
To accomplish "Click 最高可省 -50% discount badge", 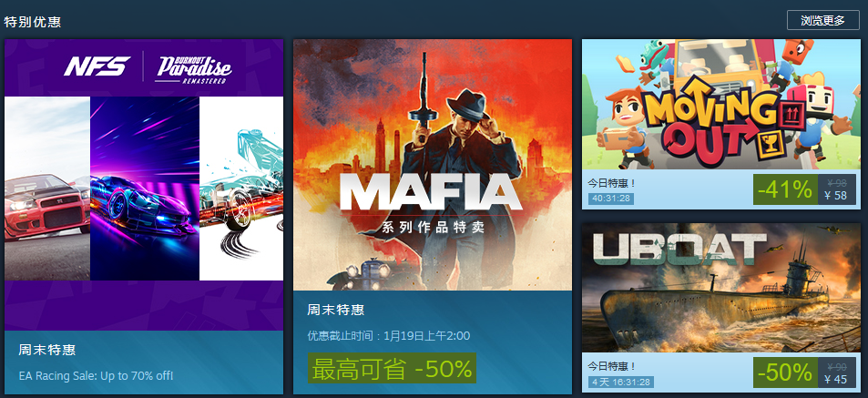I will (392, 368).
